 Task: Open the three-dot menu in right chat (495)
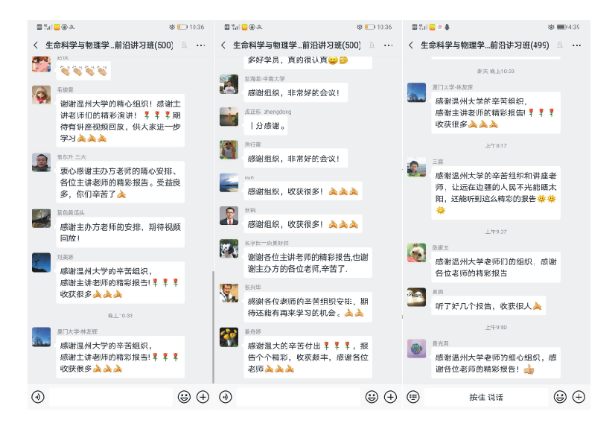click(x=576, y=45)
